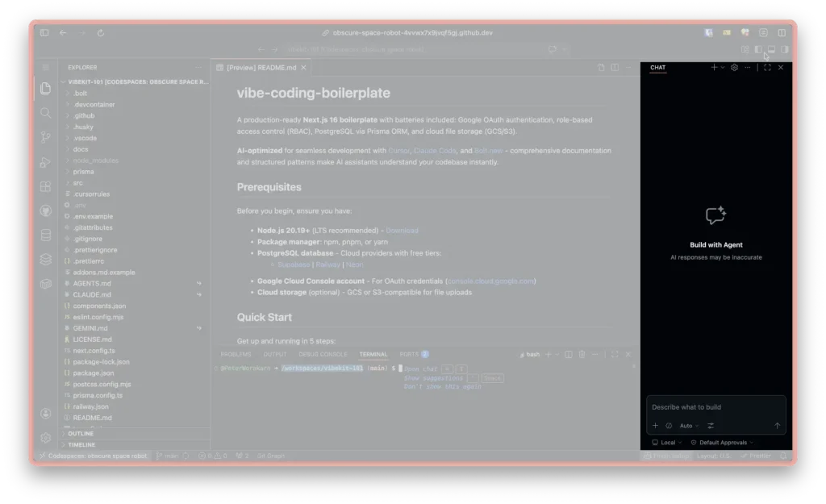Image resolution: width=826 pixels, height=504 pixels.
Task: Toggle the secondary side bar layout button
Action: (785, 49)
